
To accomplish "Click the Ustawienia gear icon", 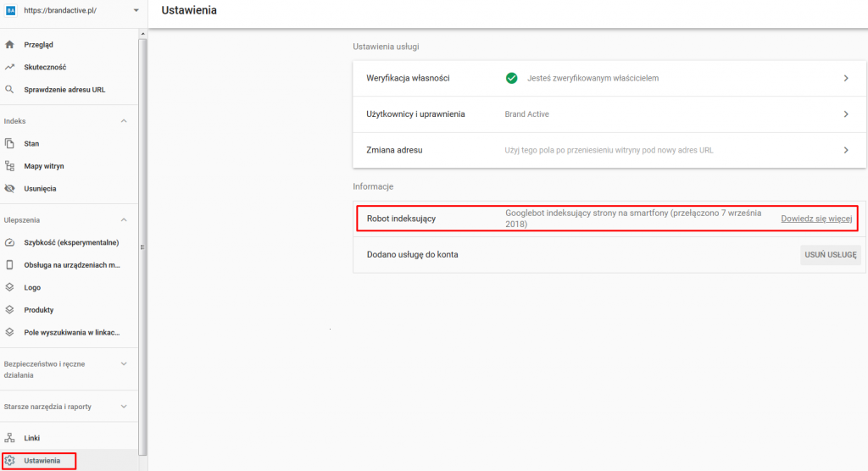I will coord(10,461).
